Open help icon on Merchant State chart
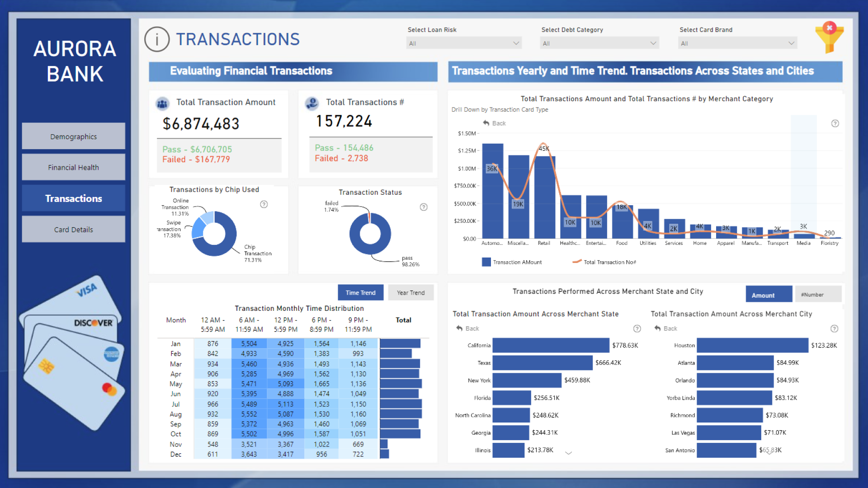The image size is (868, 488). 637,328
